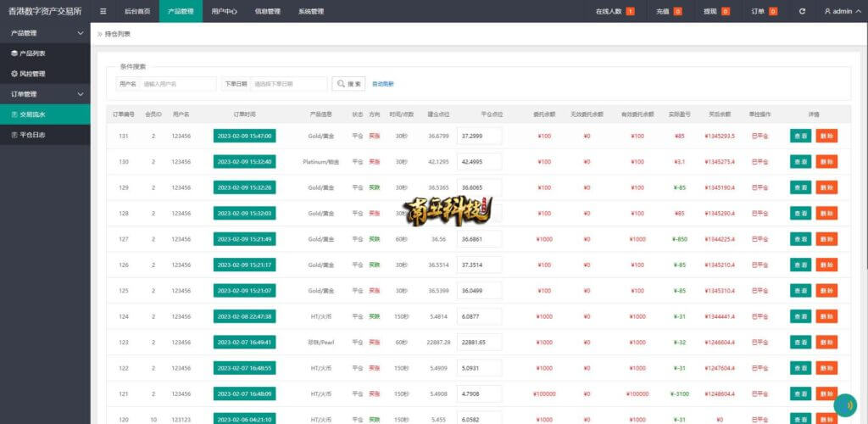Open 产品列表 in the sidebar
This screenshot has width=868, height=424.
point(45,53)
